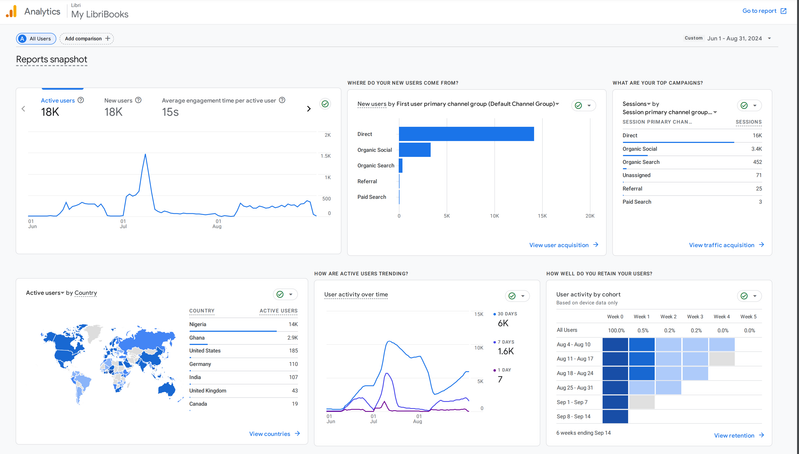Open the Go to report external link icon

point(783,11)
